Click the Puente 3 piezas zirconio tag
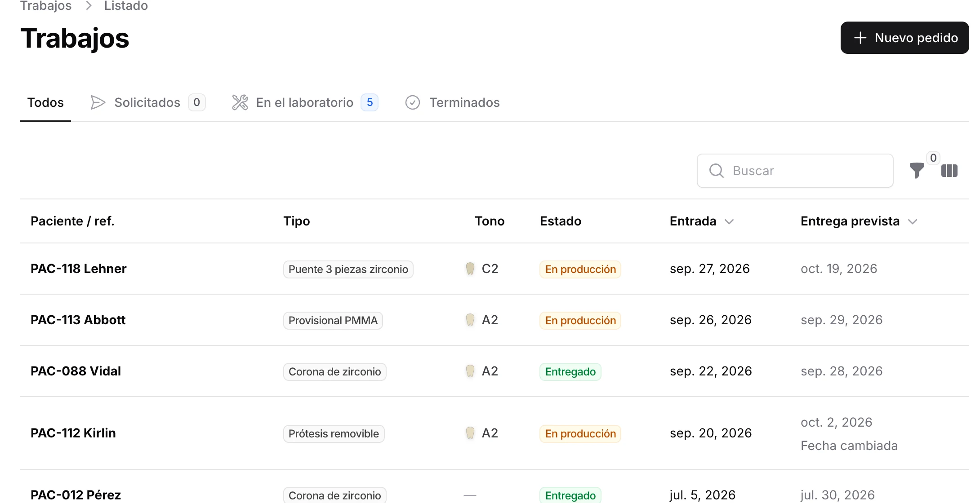The width and height of the screenshot is (980, 503). pyautogui.click(x=348, y=269)
